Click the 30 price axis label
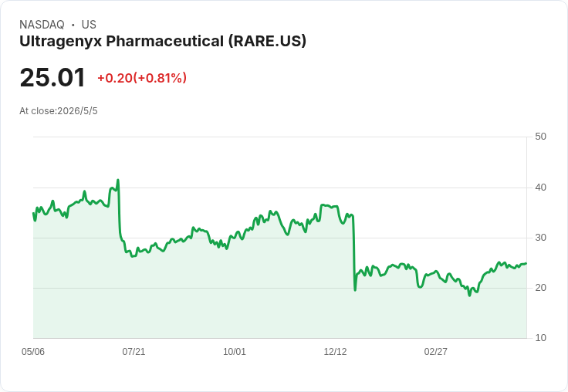The height and width of the screenshot is (392, 568). (x=540, y=238)
